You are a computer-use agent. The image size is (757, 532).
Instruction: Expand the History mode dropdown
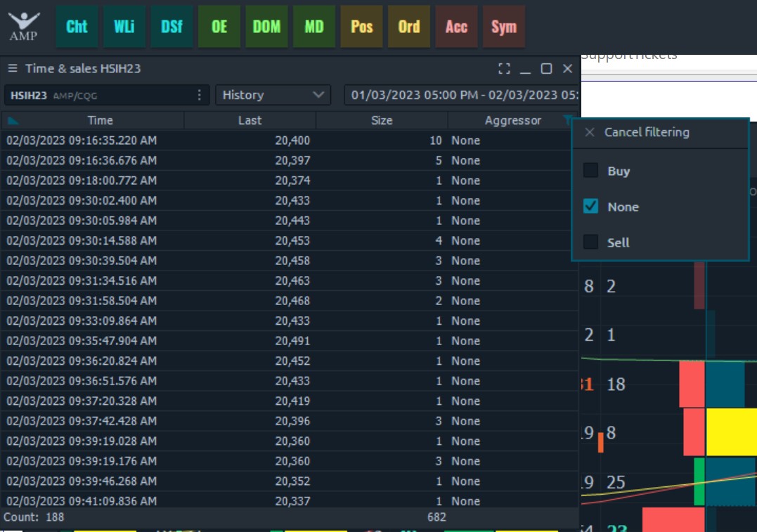pos(273,95)
